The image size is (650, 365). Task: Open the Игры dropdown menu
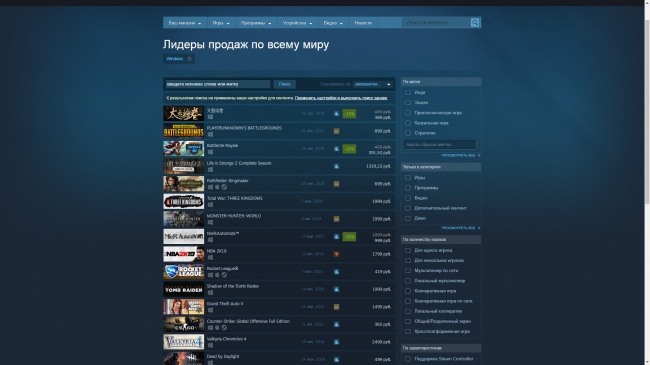pyautogui.click(x=221, y=23)
